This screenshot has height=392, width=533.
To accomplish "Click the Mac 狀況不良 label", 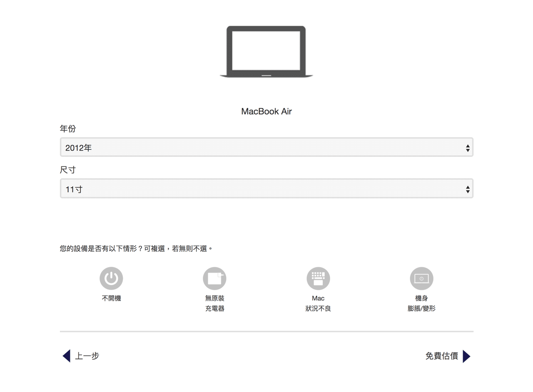I will click(x=318, y=304).
